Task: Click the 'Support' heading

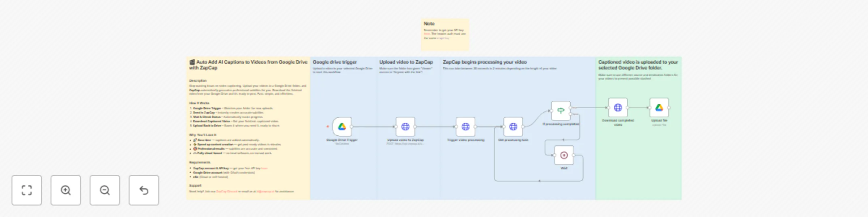Action: point(195,186)
